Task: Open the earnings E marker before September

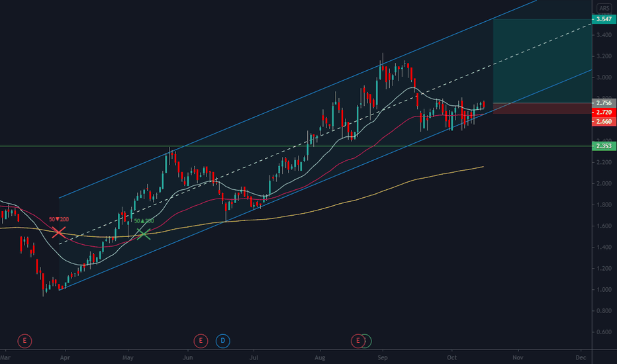Action: [x=357, y=341]
